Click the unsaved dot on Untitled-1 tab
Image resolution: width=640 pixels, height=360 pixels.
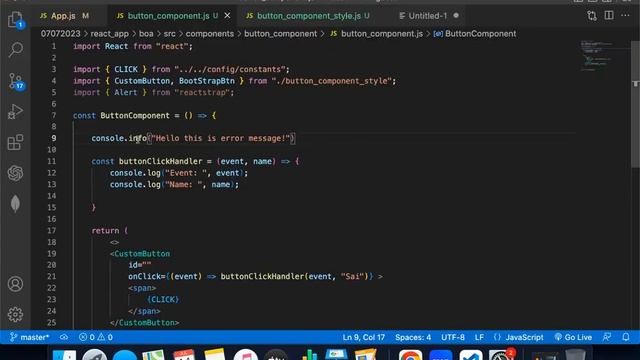(x=456, y=16)
